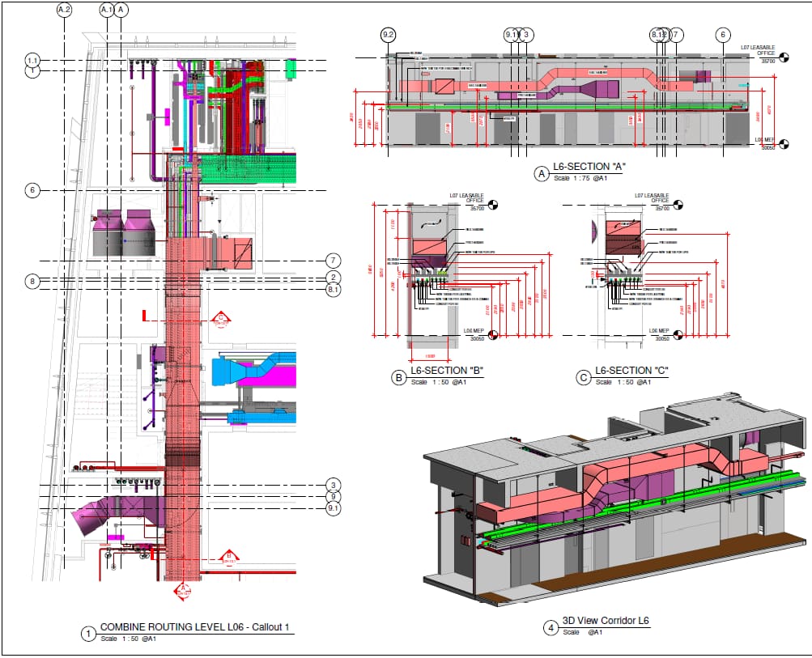Click the L07 LEASABLE OFFICE label in Section A
The width and height of the screenshot is (812, 658).
pos(758,50)
